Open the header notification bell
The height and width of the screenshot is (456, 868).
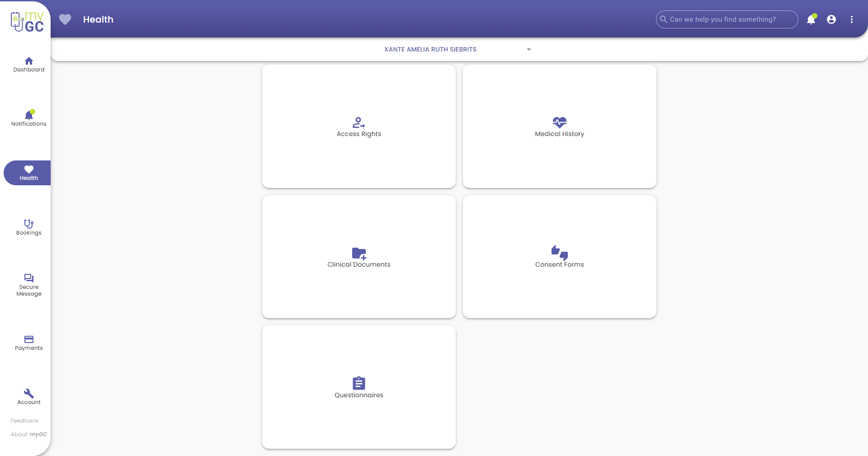[811, 19]
